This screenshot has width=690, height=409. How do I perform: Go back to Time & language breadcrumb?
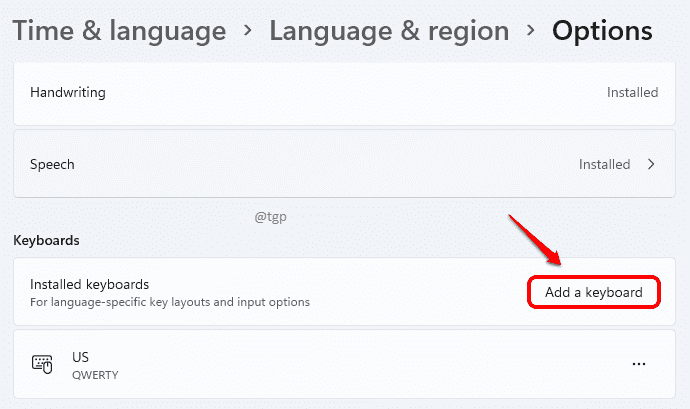tap(119, 31)
